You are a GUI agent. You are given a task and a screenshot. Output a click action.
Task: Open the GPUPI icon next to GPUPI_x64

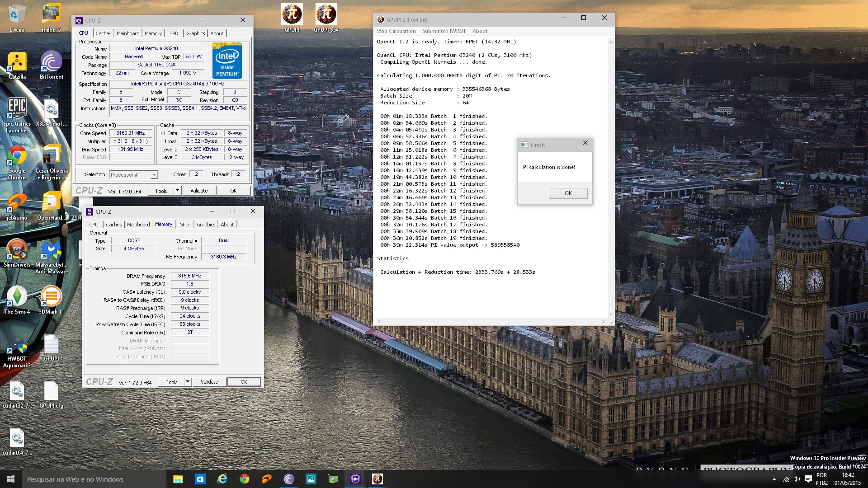292,19
